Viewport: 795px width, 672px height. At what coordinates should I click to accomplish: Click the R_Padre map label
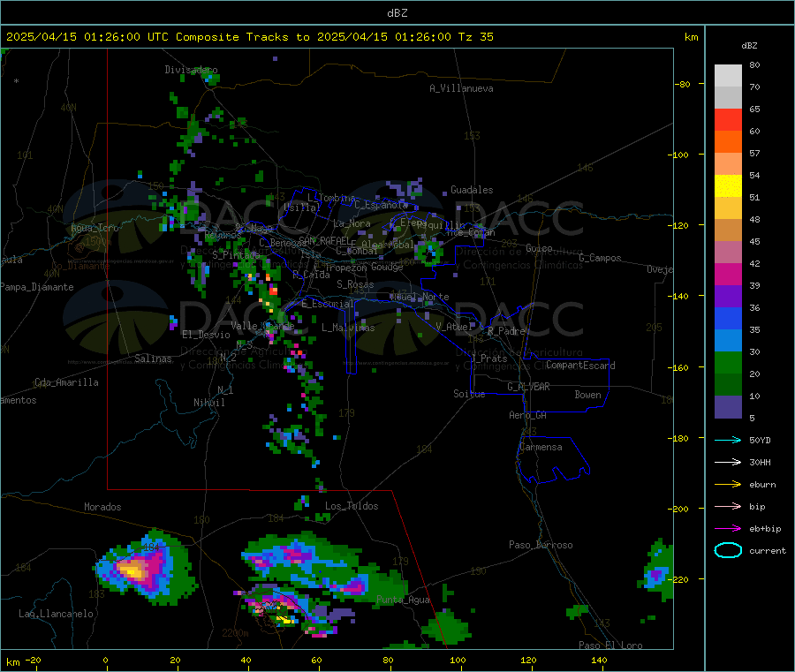tap(506, 331)
